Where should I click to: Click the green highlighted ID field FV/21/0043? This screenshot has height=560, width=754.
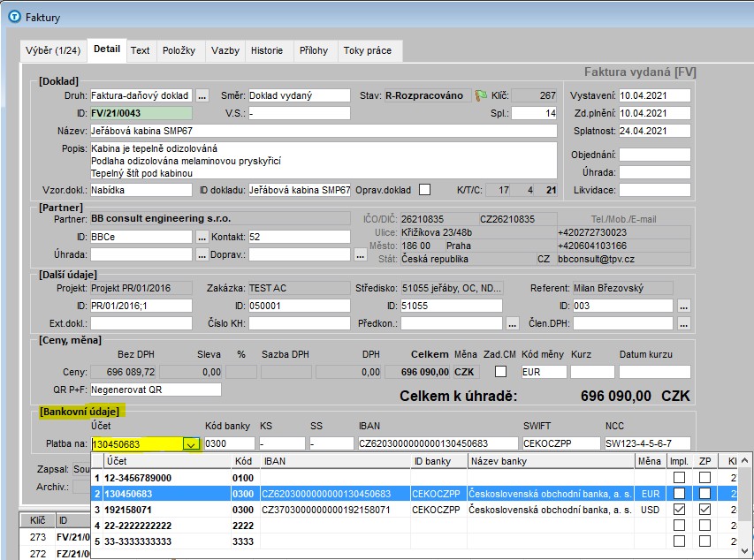(x=140, y=113)
